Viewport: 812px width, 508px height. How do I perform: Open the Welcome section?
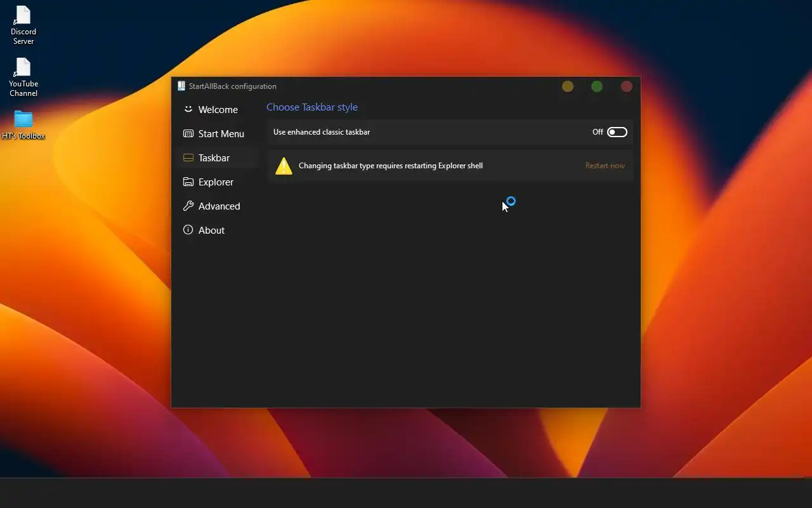tap(218, 109)
